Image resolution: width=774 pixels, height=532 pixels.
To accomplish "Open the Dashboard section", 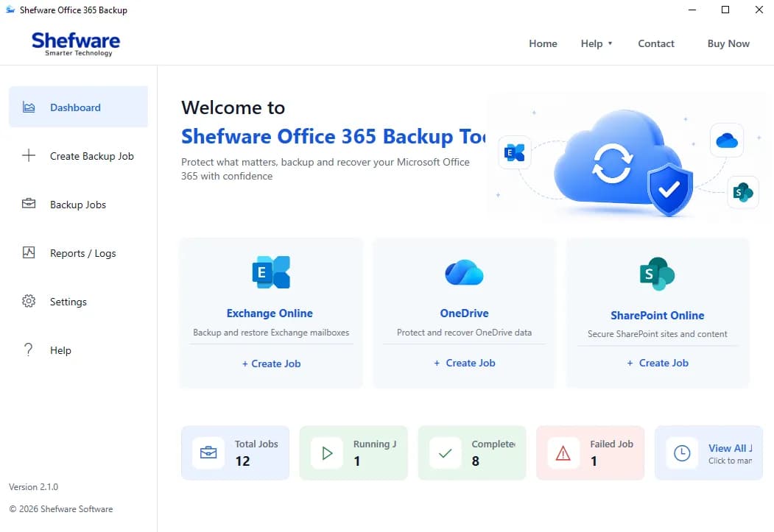I will (79, 107).
